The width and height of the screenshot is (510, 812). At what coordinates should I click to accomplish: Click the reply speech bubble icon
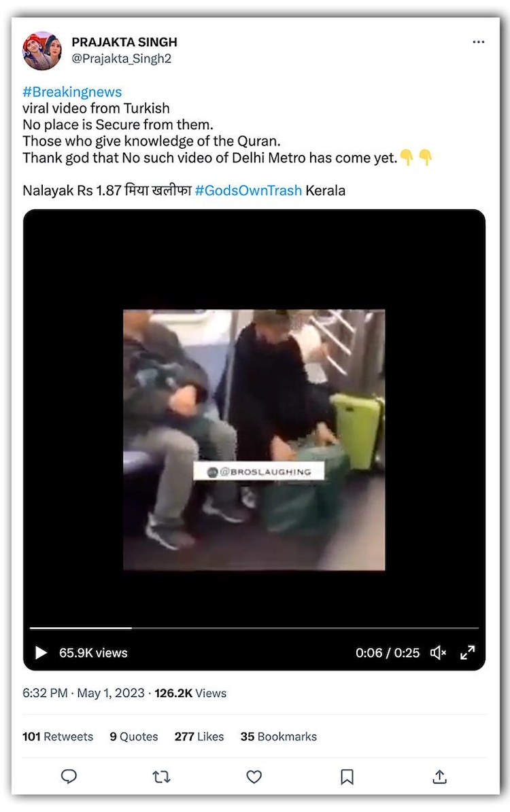pos(69,776)
